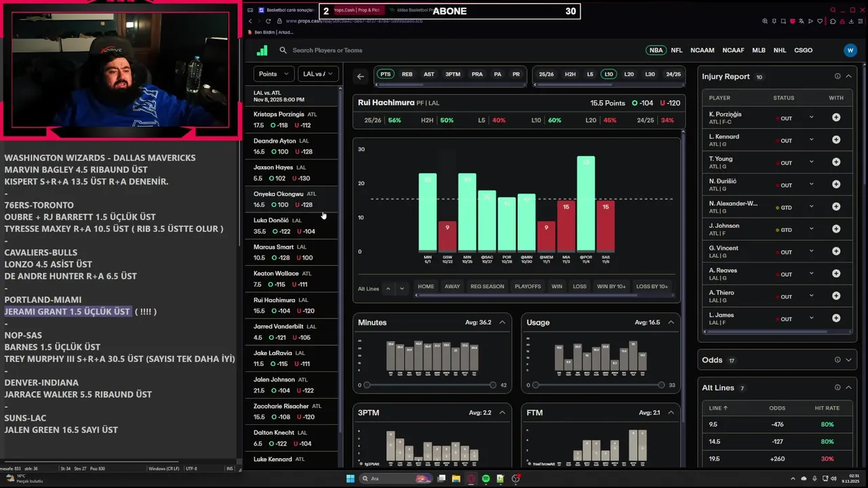Click browser back navigation arrow
The width and height of the screenshot is (868, 488).
click(x=250, y=21)
